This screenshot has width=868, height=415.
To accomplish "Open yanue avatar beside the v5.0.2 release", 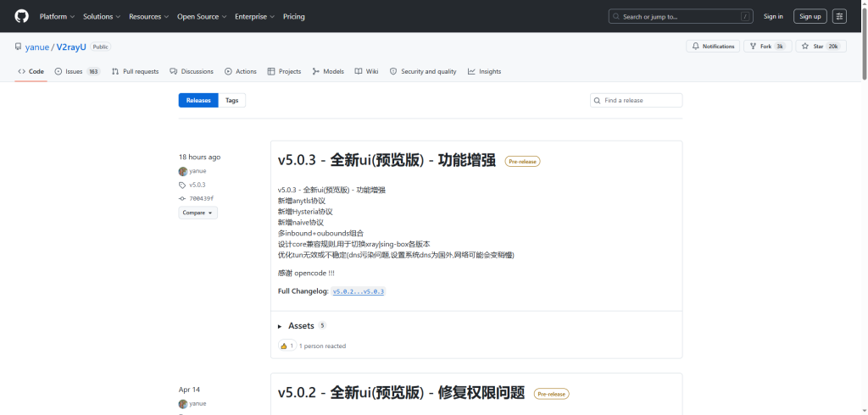I will pos(183,404).
